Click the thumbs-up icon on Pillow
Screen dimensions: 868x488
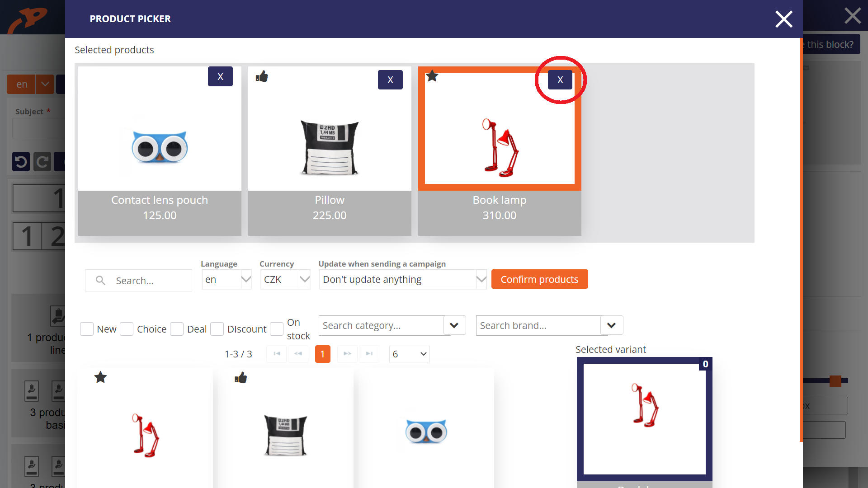tap(261, 76)
